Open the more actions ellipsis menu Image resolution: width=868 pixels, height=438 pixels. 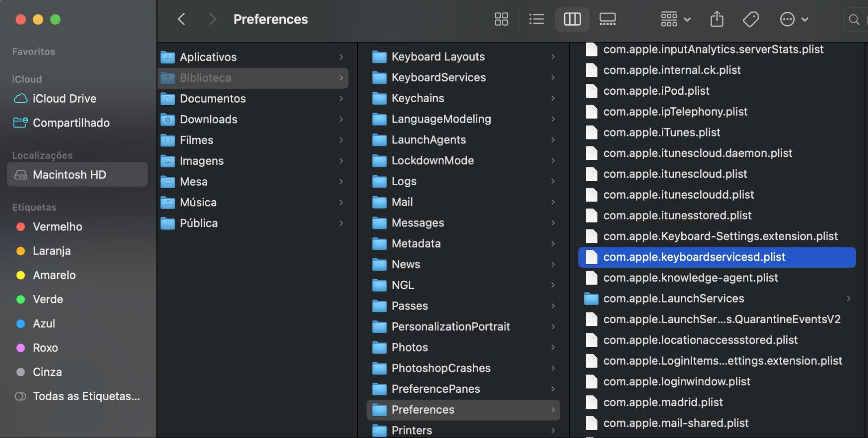pos(794,19)
